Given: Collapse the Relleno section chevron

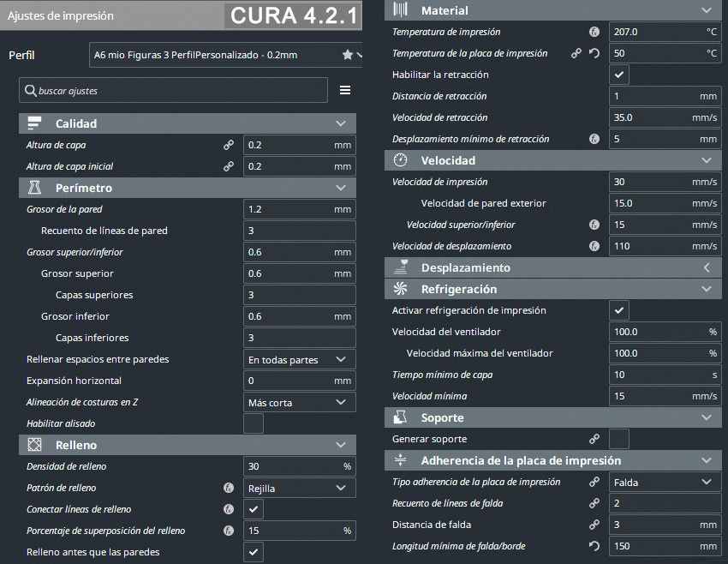Looking at the screenshot, I should pyautogui.click(x=341, y=445).
